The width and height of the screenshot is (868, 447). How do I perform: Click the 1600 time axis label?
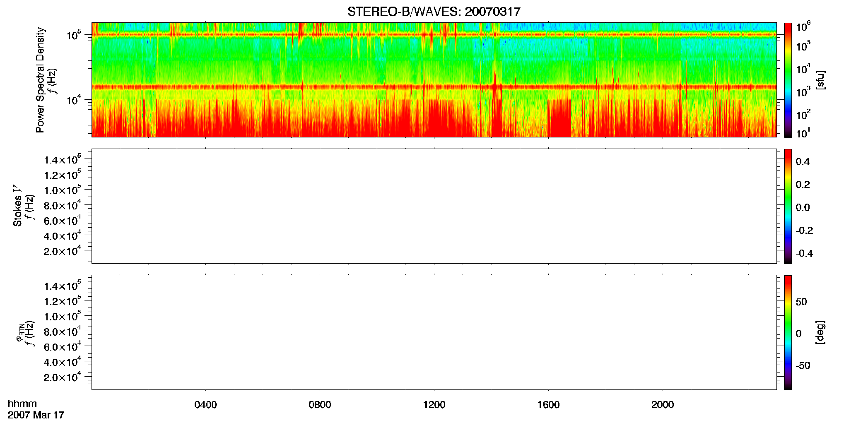pyautogui.click(x=548, y=405)
